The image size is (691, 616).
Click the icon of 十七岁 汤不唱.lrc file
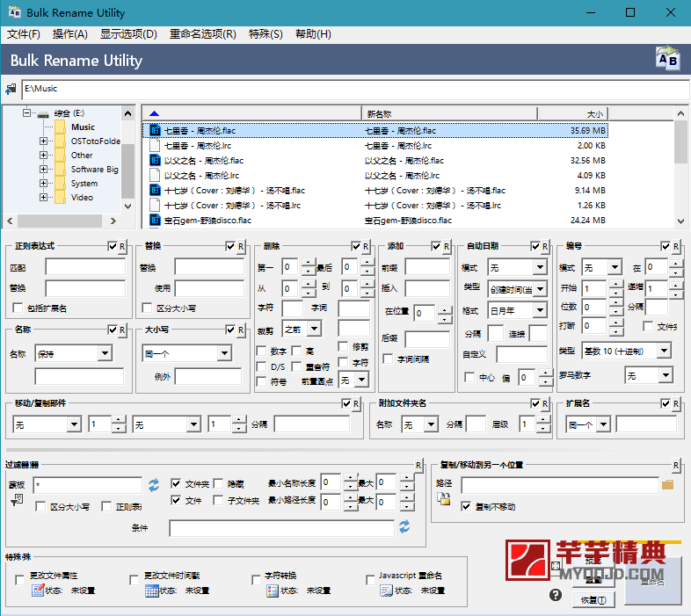[x=155, y=206]
